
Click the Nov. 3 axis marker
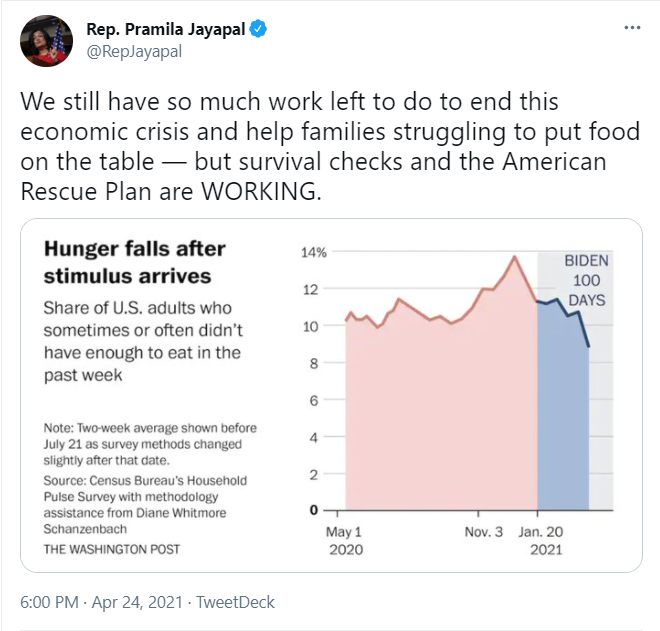point(484,532)
